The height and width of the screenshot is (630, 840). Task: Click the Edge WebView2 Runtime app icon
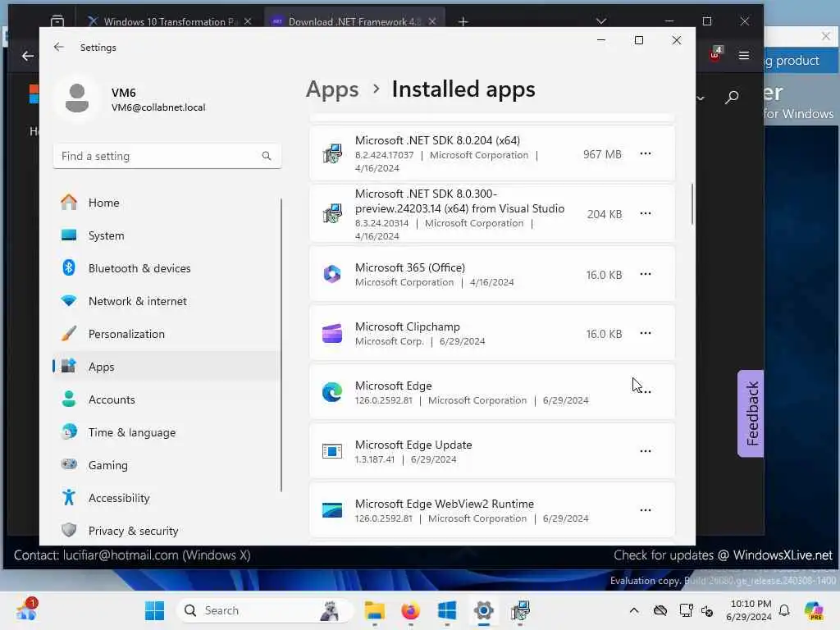click(x=332, y=510)
